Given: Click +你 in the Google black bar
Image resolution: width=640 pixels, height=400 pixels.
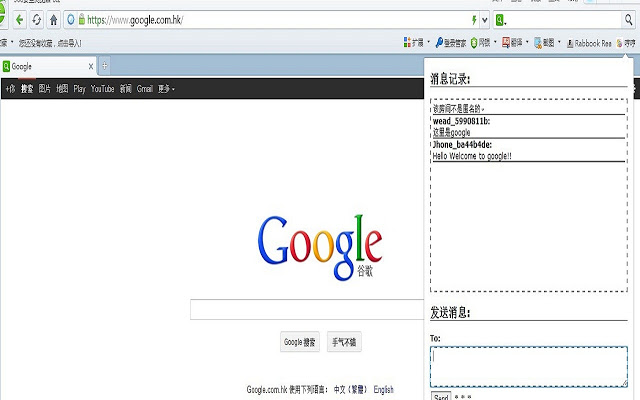Looking at the screenshot, I should click(10, 89).
